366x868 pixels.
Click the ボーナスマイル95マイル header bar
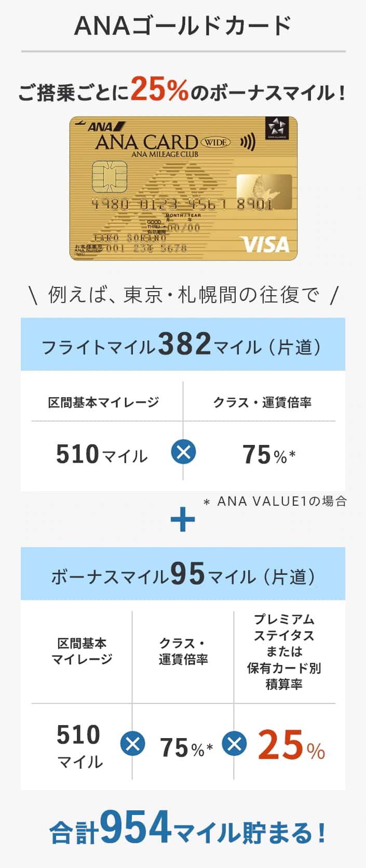tap(183, 575)
